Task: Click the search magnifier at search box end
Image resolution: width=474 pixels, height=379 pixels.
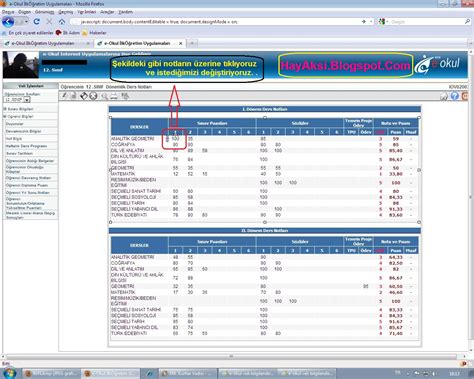Action: (467, 21)
